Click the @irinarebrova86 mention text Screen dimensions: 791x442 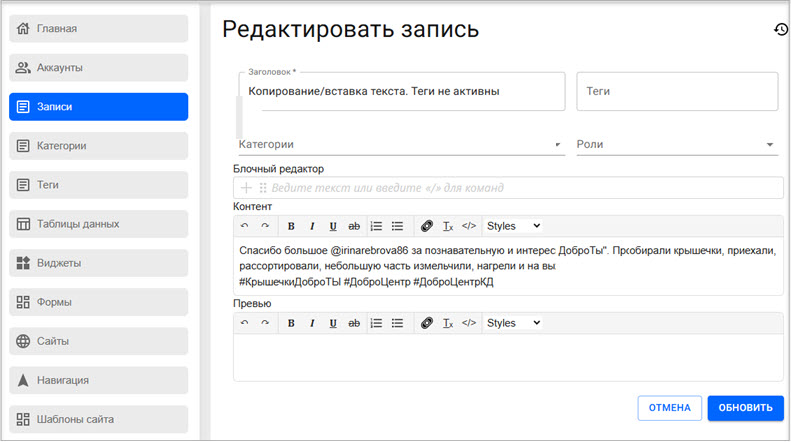tap(369, 251)
